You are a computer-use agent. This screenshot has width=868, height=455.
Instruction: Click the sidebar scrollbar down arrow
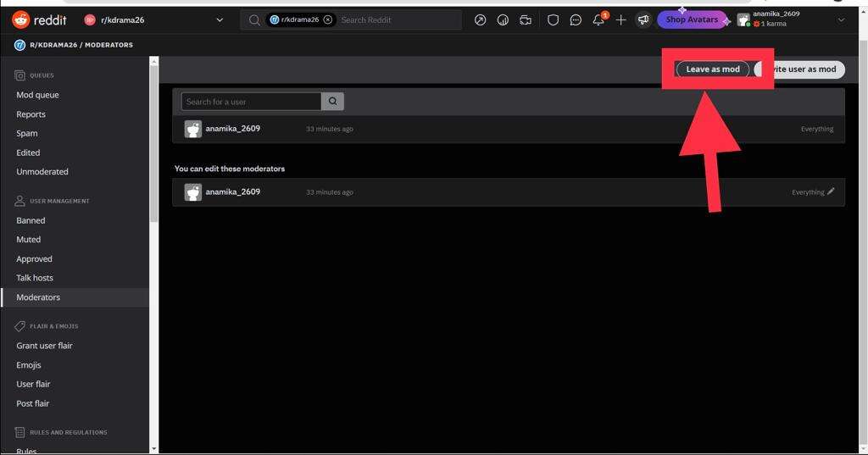(x=154, y=449)
